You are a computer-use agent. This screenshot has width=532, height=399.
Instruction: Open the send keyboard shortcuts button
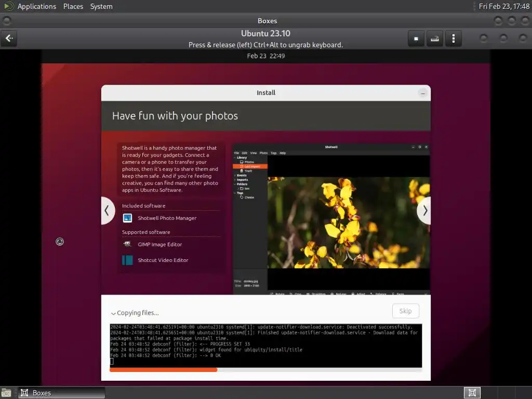(x=435, y=38)
